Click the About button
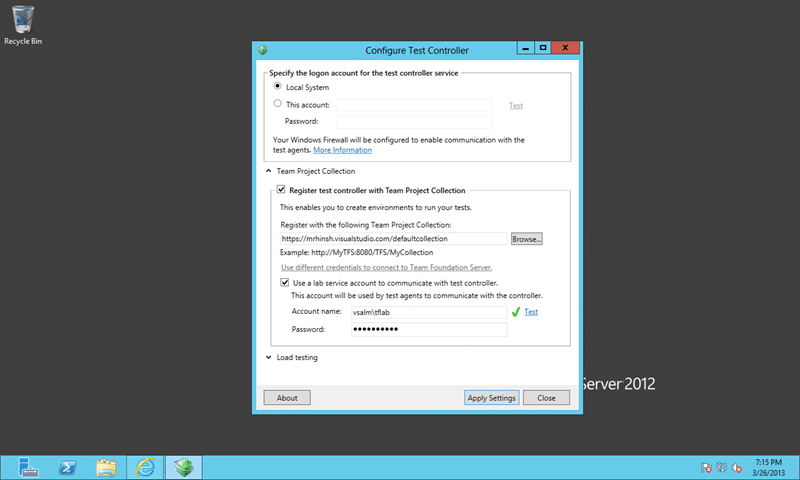Screen dimensions: 800x480 [x=287, y=398]
